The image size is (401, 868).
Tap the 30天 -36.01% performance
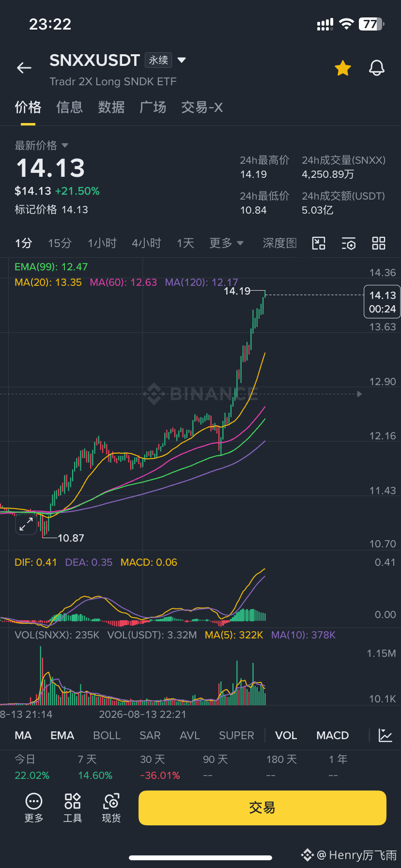pyautogui.click(x=160, y=767)
